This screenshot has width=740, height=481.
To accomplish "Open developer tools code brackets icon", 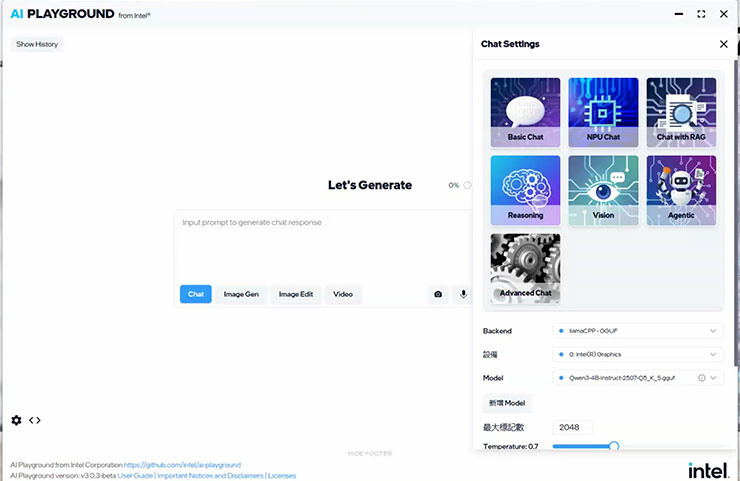I will pos(35,420).
